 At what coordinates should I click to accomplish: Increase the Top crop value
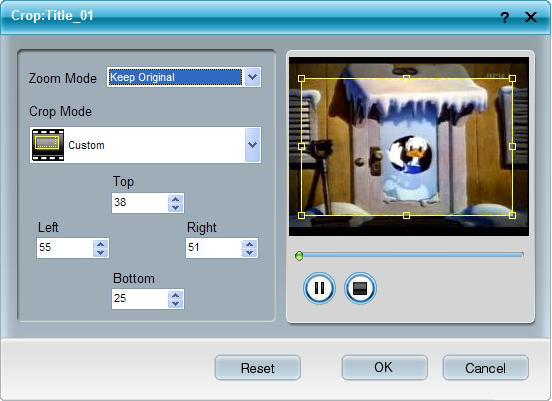(x=175, y=199)
